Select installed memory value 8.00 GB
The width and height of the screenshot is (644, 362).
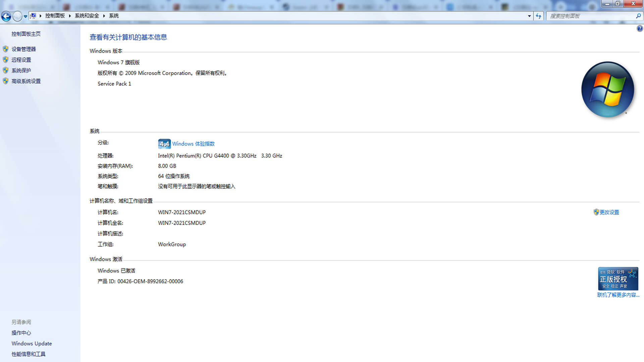point(167,166)
